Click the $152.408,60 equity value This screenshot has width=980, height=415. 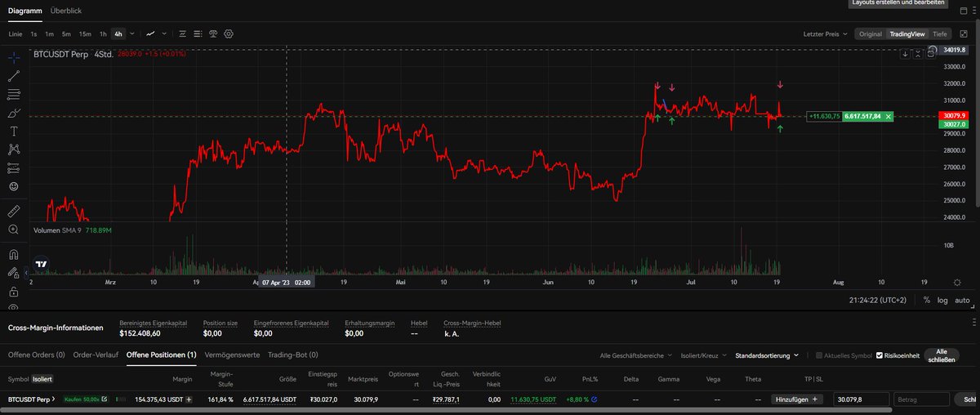(x=140, y=333)
